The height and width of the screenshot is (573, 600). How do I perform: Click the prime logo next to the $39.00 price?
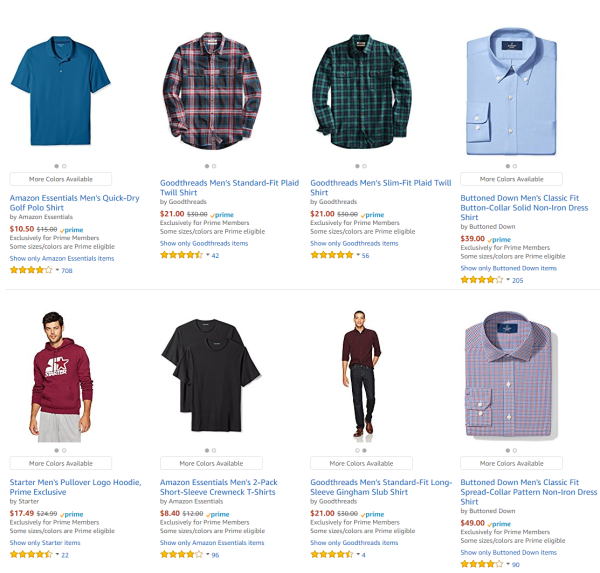point(499,239)
